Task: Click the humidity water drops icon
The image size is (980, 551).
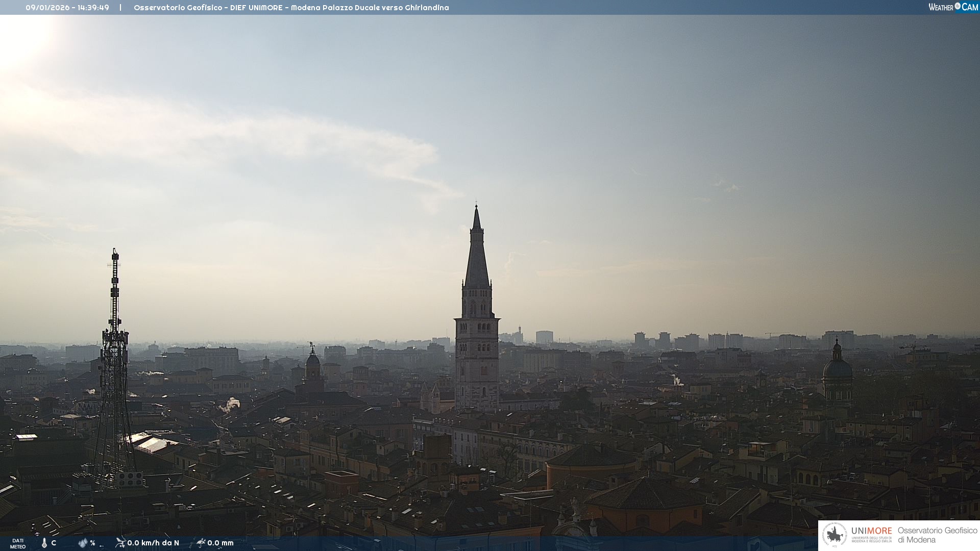Action: 83,543
